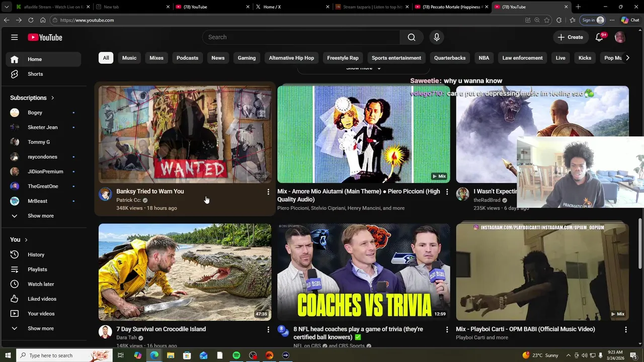Go back with browser back arrow
Screen dimensions: 644x362
tap(7, 20)
